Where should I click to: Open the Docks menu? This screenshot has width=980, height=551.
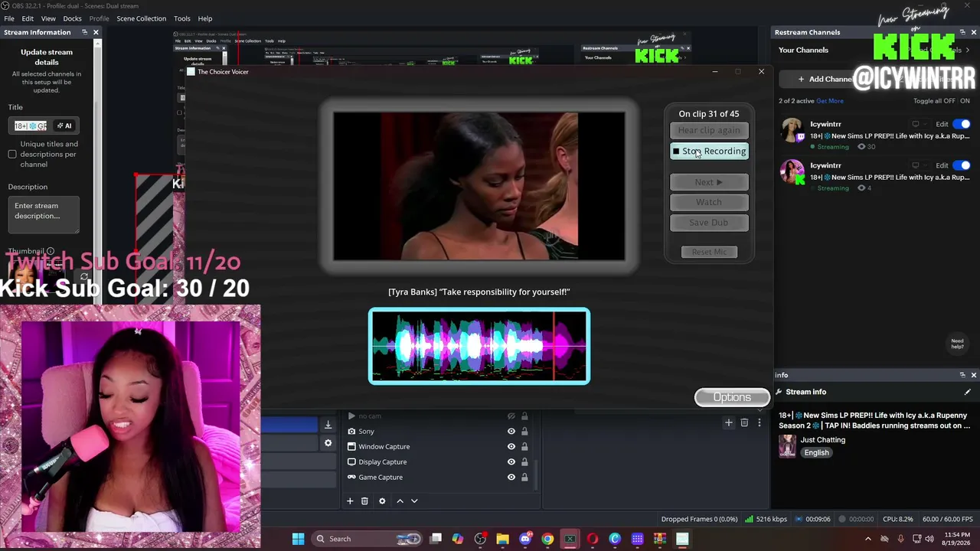pyautogui.click(x=72, y=18)
